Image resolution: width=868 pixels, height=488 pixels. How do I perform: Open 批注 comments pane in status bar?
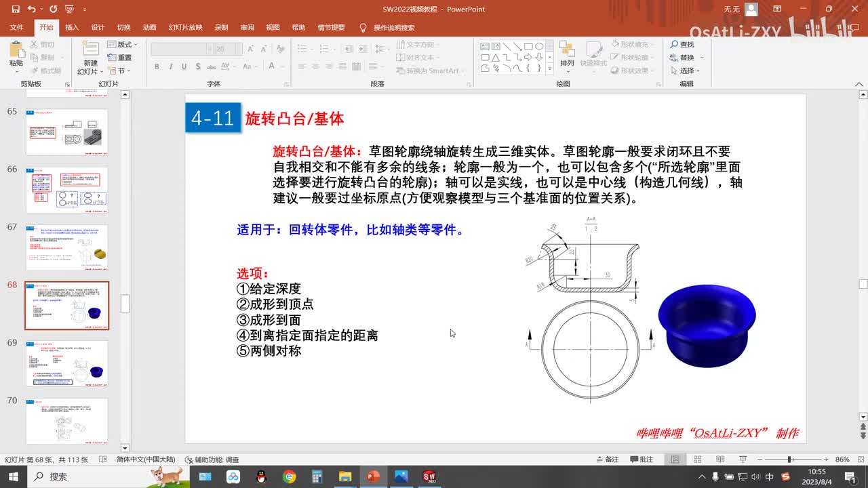(x=641, y=460)
